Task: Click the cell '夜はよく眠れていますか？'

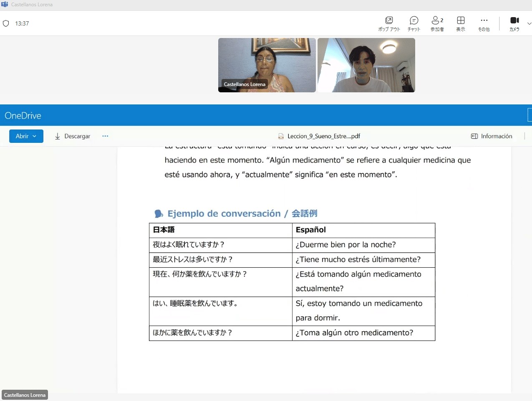Action: [x=221, y=245]
